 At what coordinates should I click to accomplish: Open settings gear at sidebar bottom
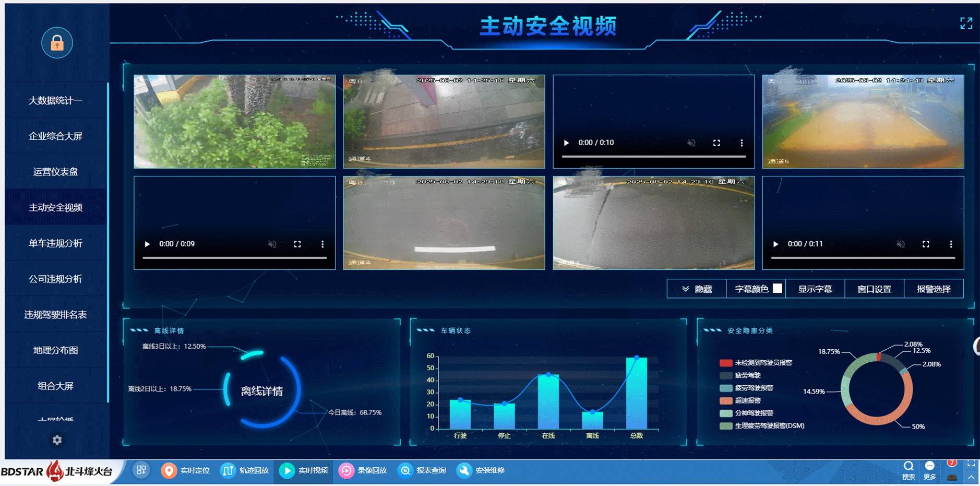57,440
